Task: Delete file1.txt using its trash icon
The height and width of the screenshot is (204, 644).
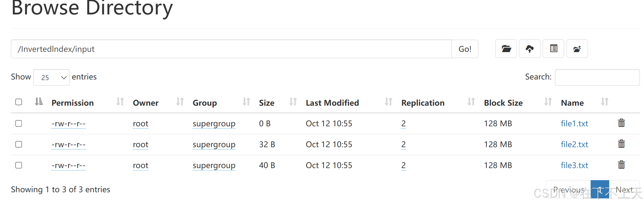Action: tap(621, 123)
